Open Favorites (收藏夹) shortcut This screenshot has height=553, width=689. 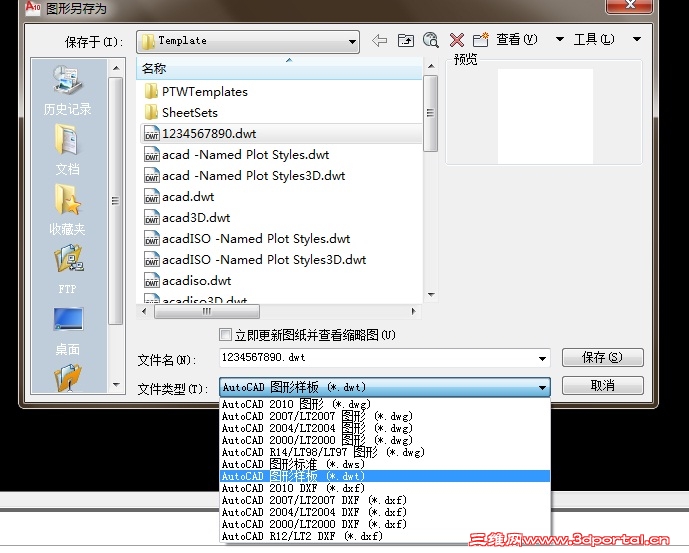click(x=67, y=210)
